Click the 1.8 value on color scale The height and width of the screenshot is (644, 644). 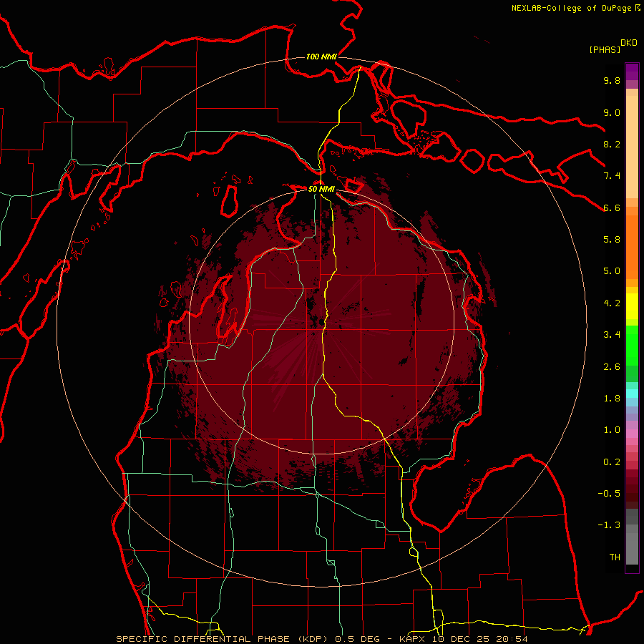point(612,399)
